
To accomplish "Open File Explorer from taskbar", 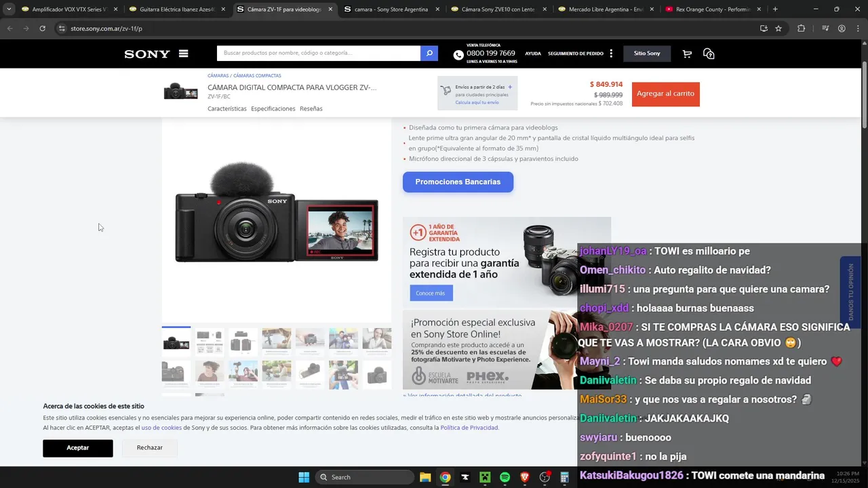I will (425, 477).
